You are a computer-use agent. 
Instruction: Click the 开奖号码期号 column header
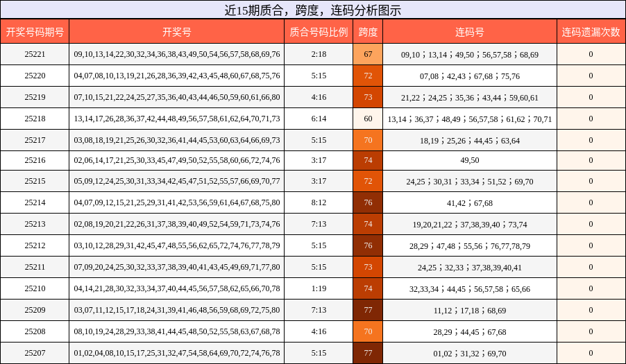35,32
